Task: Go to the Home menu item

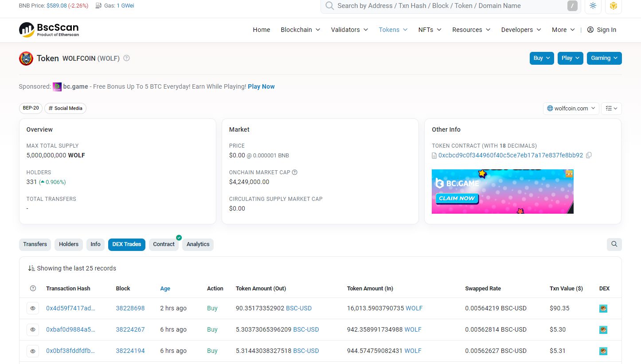Action: (262, 30)
